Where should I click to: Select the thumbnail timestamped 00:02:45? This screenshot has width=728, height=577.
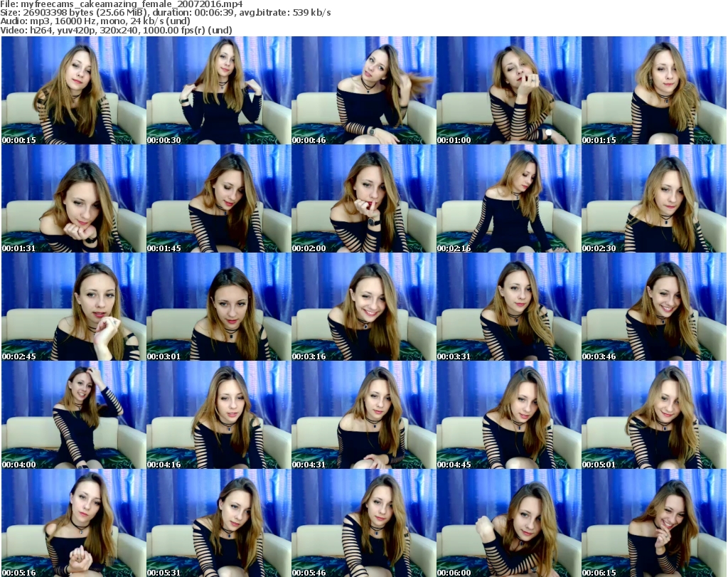[x=74, y=307]
